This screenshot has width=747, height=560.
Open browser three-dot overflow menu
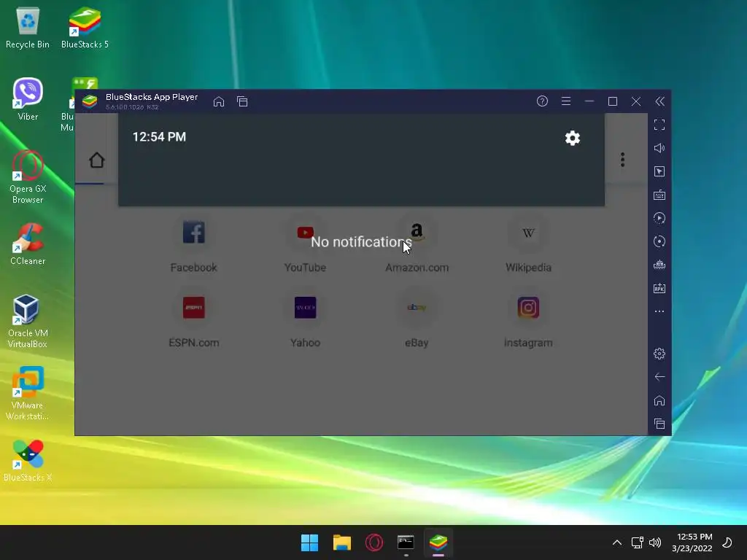coord(622,160)
